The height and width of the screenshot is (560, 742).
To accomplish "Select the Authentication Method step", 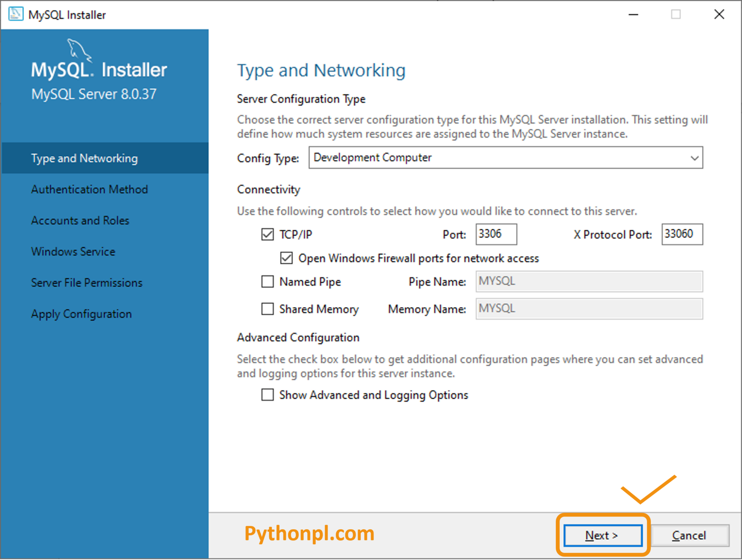I will click(89, 189).
